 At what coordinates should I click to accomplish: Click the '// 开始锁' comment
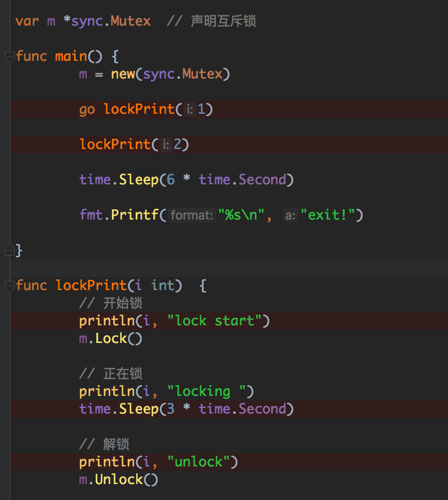point(111,303)
